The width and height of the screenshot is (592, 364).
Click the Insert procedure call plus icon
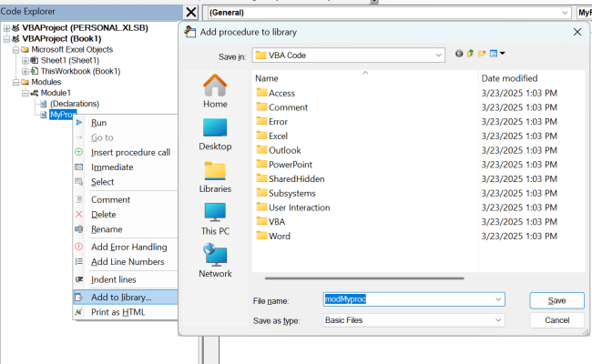(79, 152)
